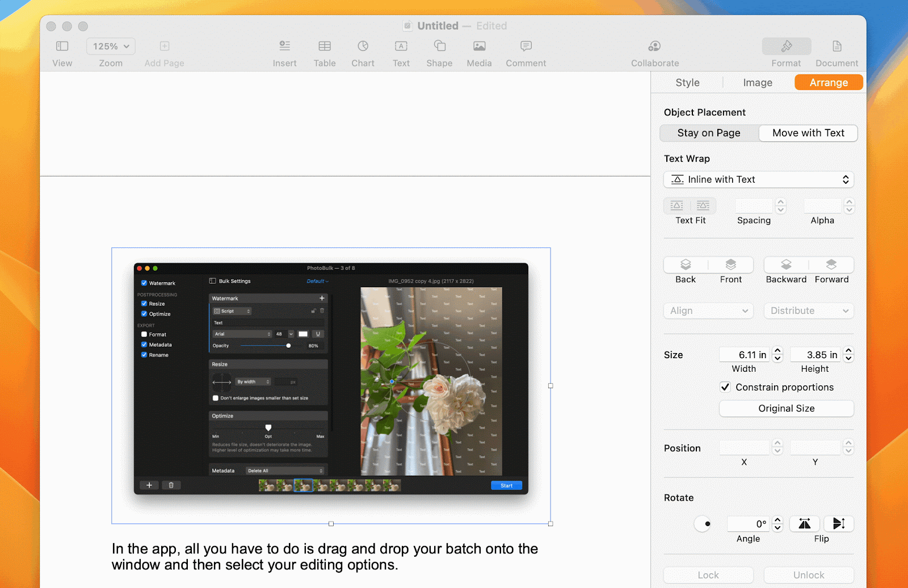Click the right-middle resize handle of image
The height and width of the screenshot is (588, 908).
(x=550, y=386)
